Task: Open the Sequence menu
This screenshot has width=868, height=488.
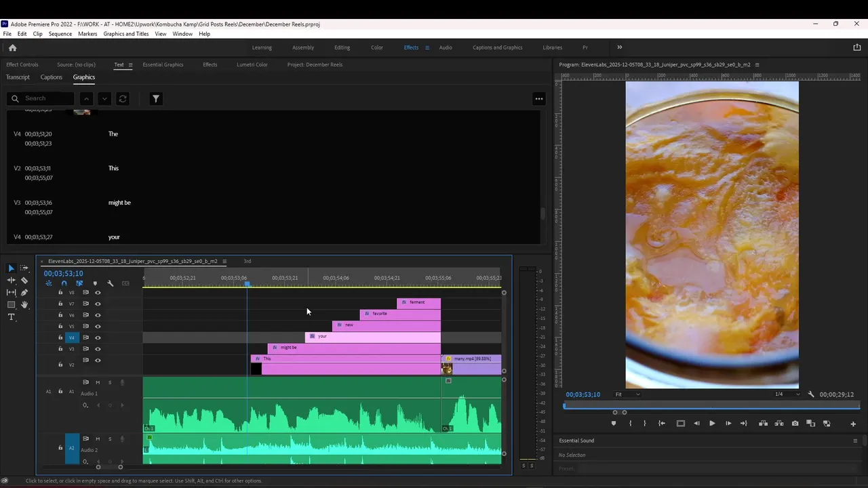Action: click(x=60, y=34)
